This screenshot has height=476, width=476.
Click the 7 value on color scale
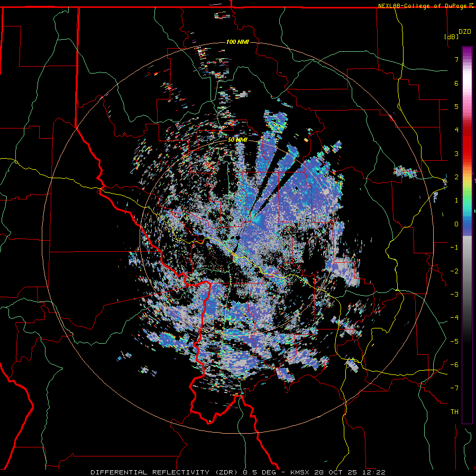pyautogui.click(x=456, y=59)
